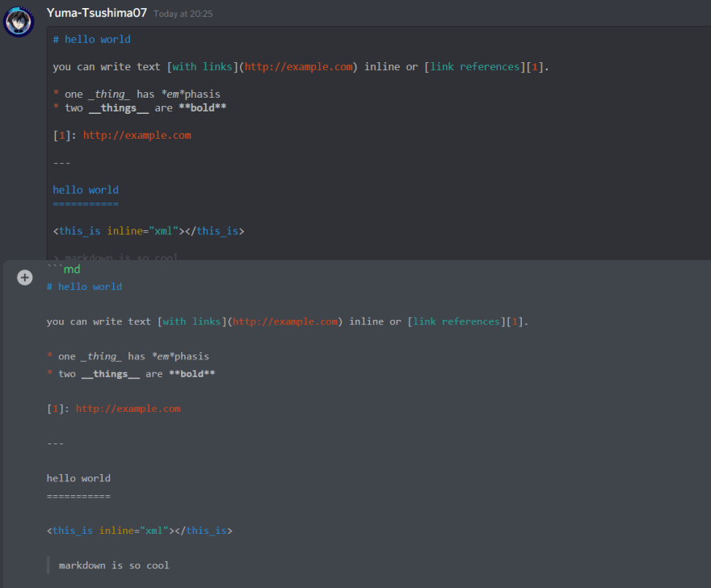Click 'link references' text in posted code block

475,67
